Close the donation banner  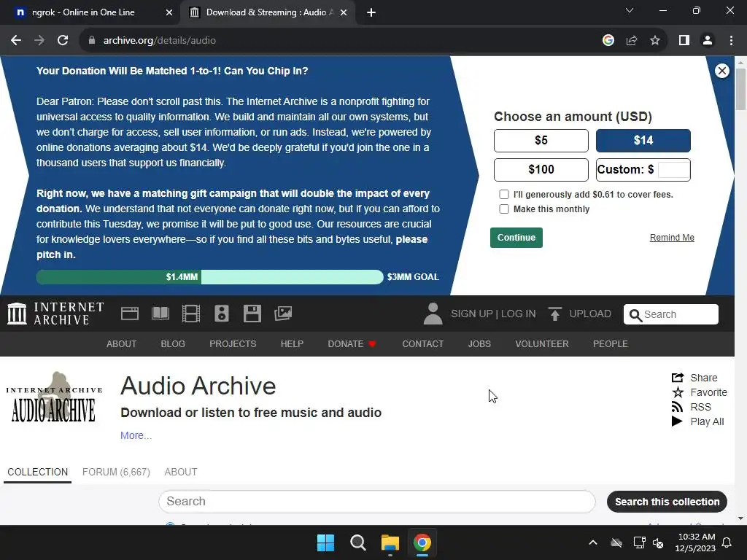tap(722, 71)
